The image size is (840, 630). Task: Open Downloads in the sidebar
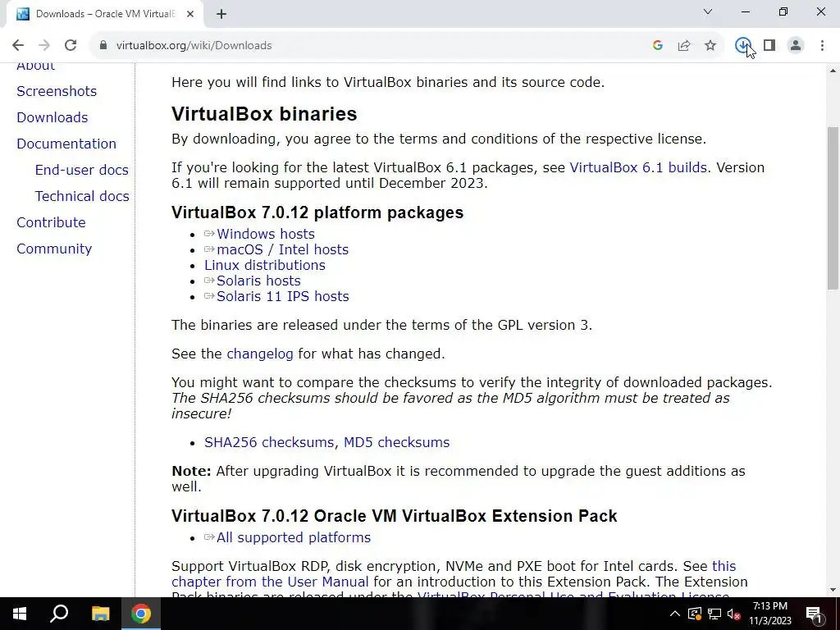tap(52, 117)
